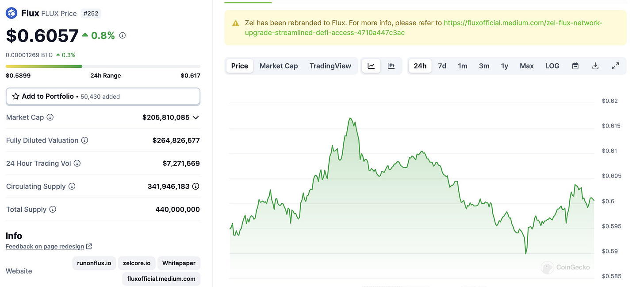This screenshot has height=287, width=644.
Task: Click the #252 rank badge
Action: (x=91, y=14)
